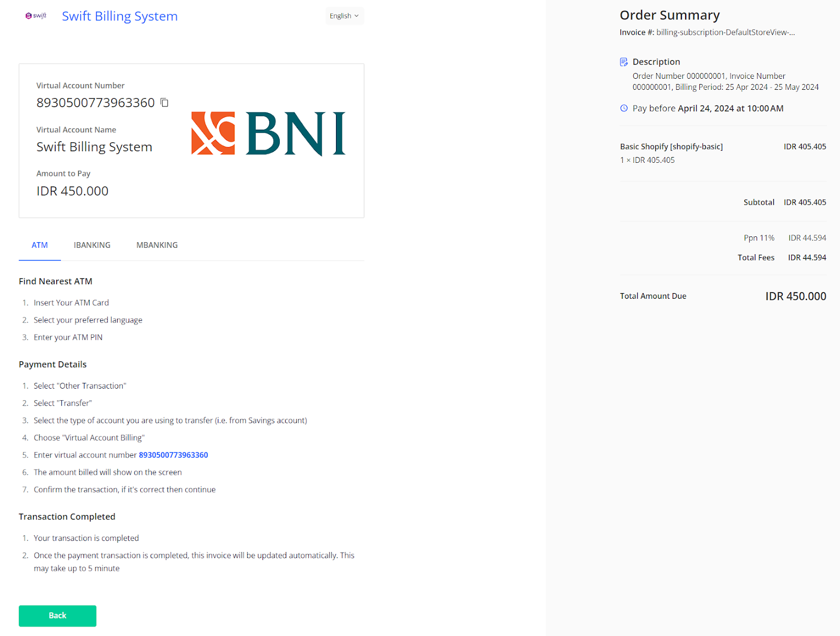This screenshot has height=636, width=840.
Task: Click the Total Fees label
Action: [756, 257]
